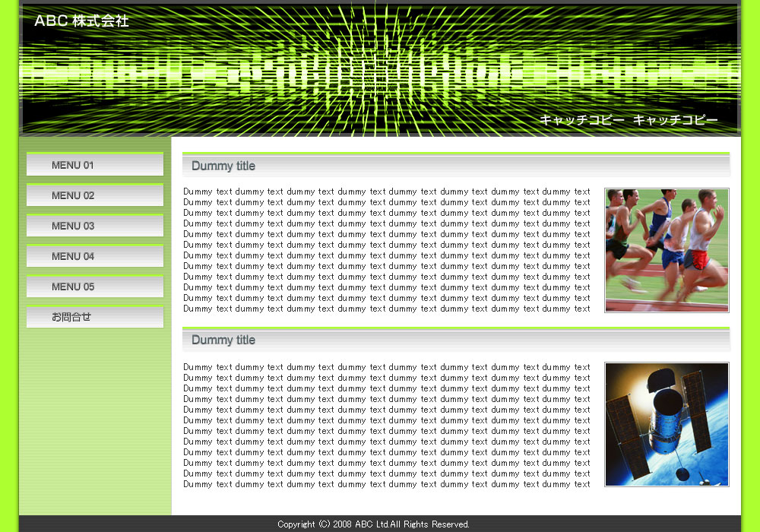Select the second Dummy title heading
The height and width of the screenshot is (532, 760).
[x=223, y=340]
